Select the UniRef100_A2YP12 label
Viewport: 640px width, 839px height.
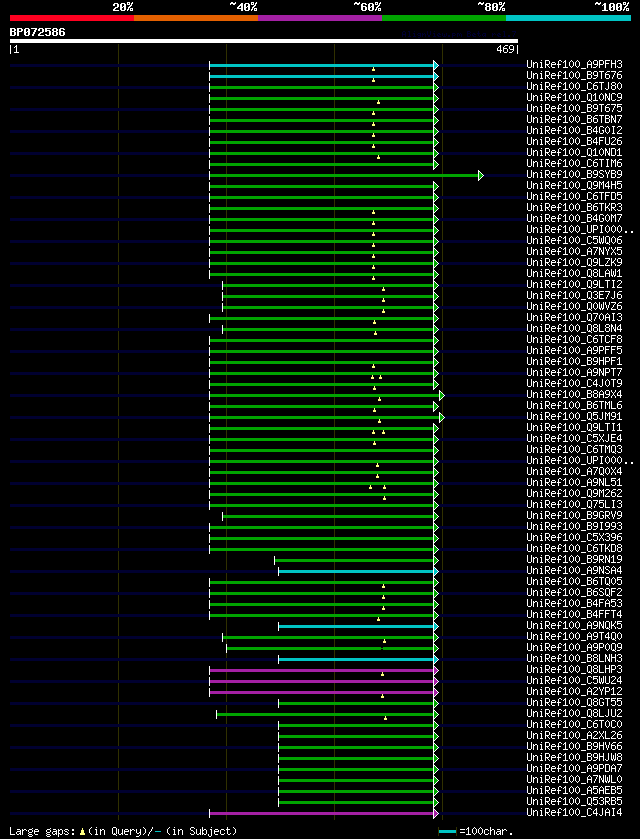point(574,691)
